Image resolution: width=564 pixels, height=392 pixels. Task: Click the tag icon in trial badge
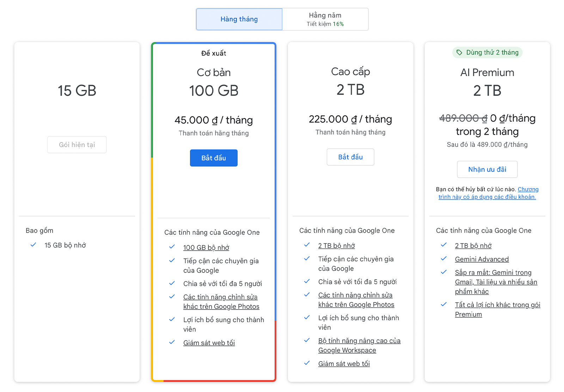click(459, 53)
